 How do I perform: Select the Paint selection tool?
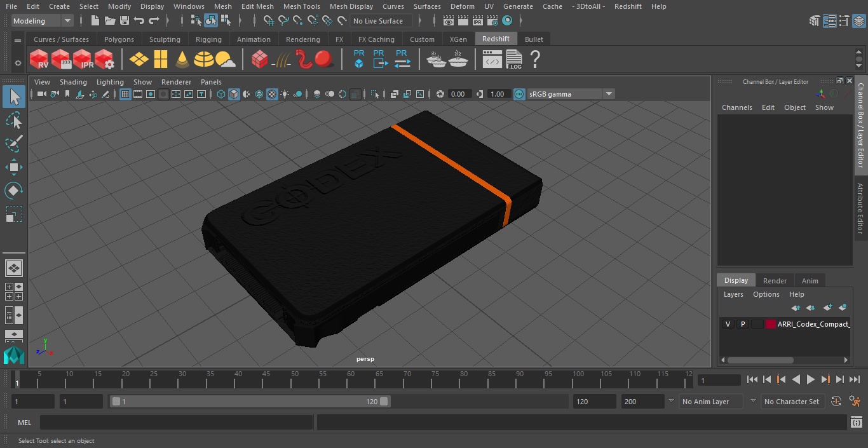pos(13,144)
